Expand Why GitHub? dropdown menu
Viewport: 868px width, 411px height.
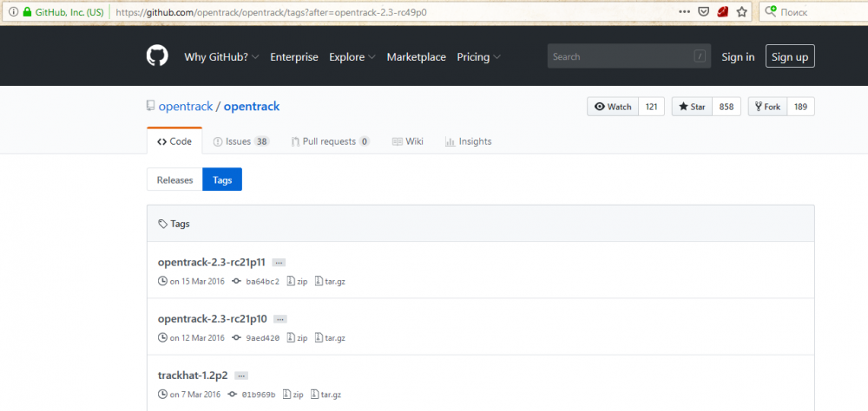point(221,57)
